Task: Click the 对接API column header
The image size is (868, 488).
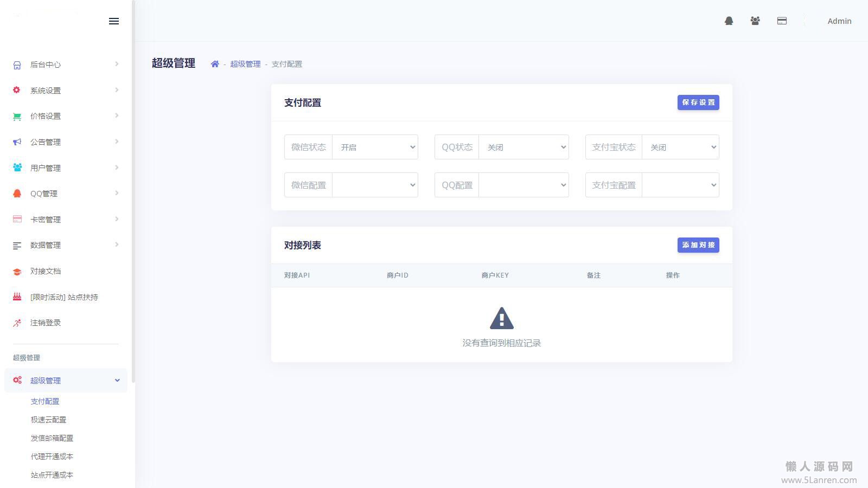Action: [x=297, y=275]
